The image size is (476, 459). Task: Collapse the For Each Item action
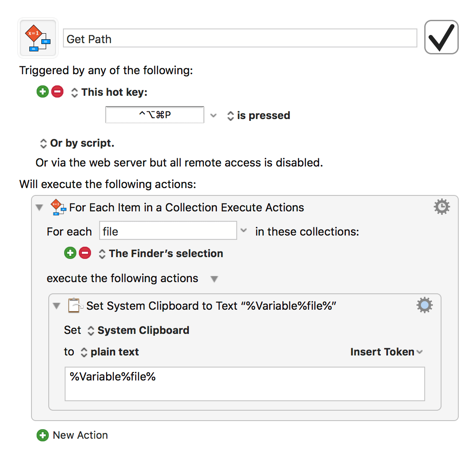(39, 207)
